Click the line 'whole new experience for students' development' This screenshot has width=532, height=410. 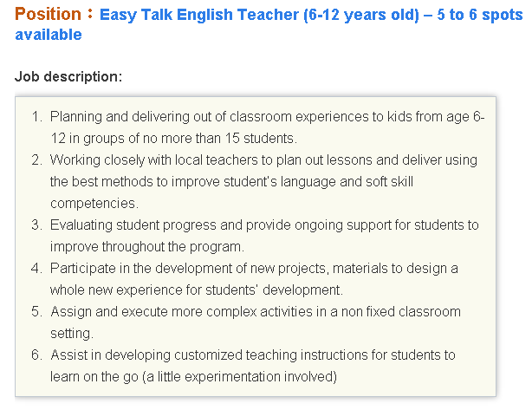pos(197,290)
